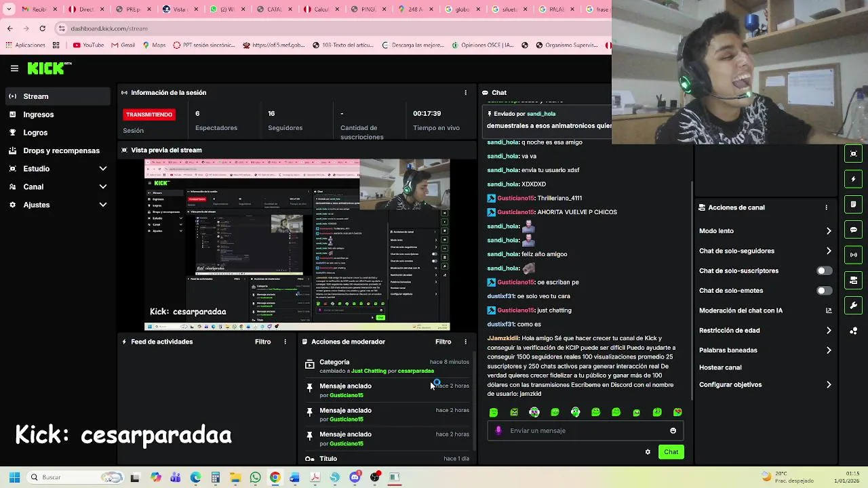Open the emoji picker smiley in message box
The width and height of the screenshot is (868, 488).
tap(673, 430)
